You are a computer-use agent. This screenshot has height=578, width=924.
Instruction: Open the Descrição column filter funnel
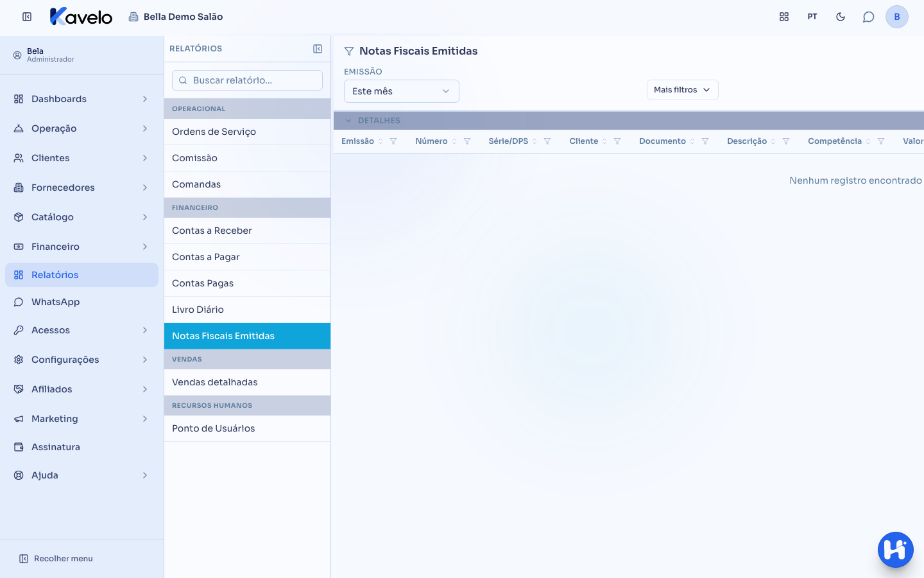pos(786,141)
